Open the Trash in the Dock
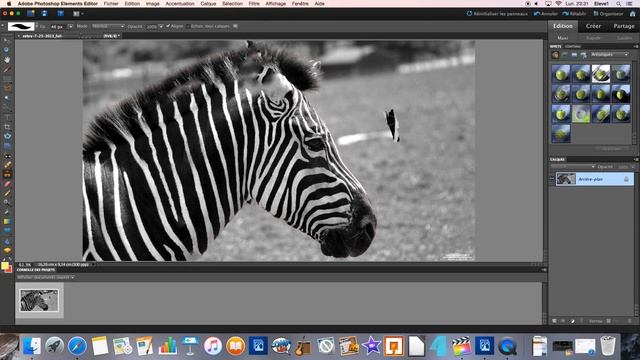The height and width of the screenshot is (360, 640). 608,346
